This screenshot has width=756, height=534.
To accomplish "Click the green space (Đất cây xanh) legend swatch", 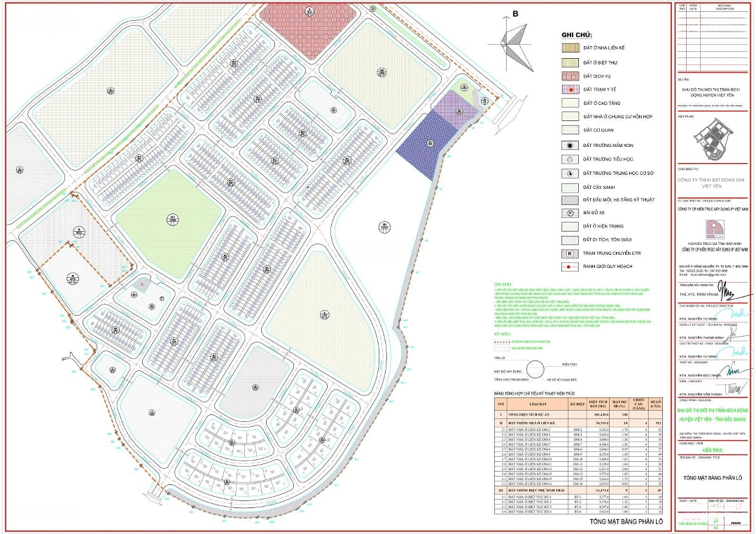I will [x=570, y=187].
